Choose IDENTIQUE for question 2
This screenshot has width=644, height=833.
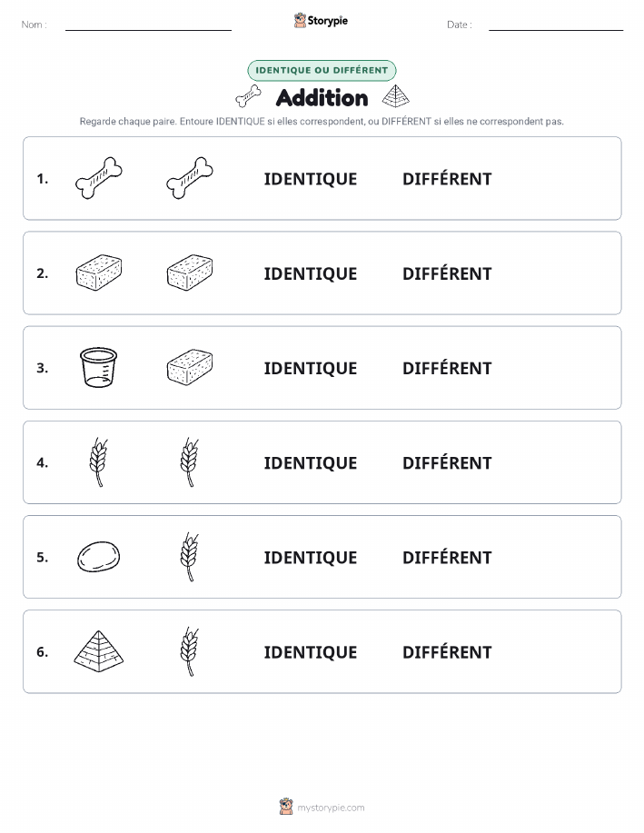click(x=311, y=273)
